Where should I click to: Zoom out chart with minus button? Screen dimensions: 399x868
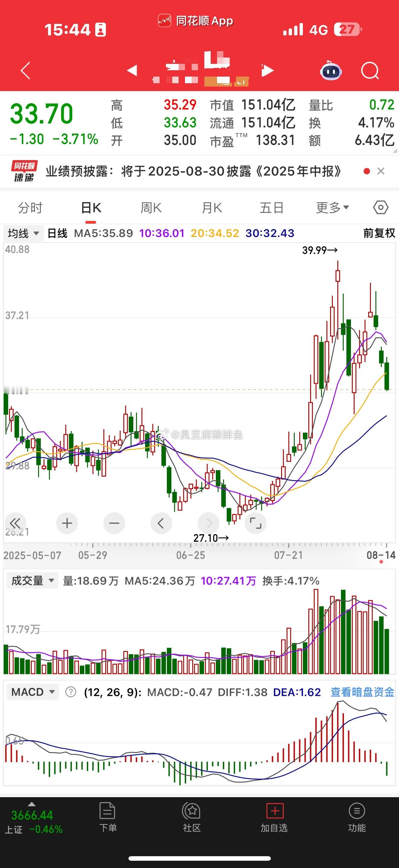114,523
